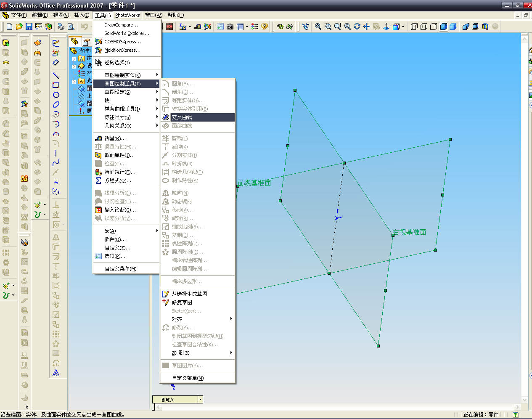Click the camera icon in toolbar
This screenshot has width=532, height=419.
point(230,27)
